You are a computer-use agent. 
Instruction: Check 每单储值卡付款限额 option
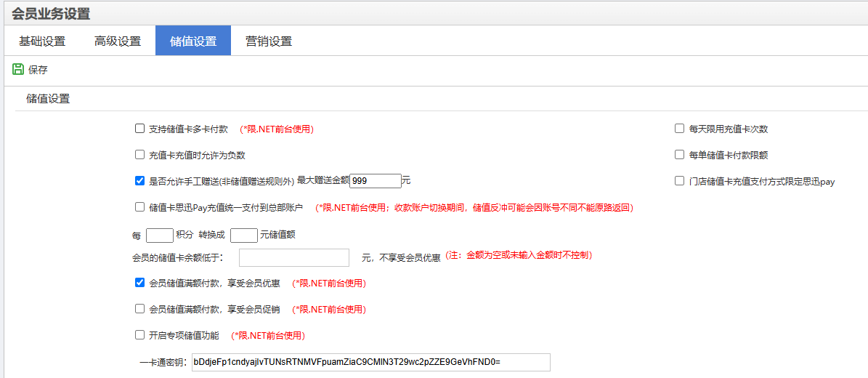pos(680,155)
